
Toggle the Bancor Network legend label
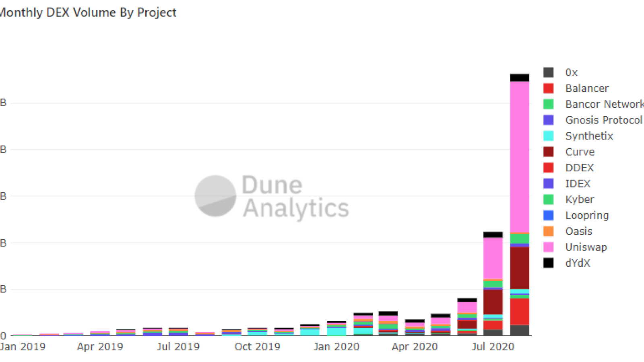click(605, 104)
